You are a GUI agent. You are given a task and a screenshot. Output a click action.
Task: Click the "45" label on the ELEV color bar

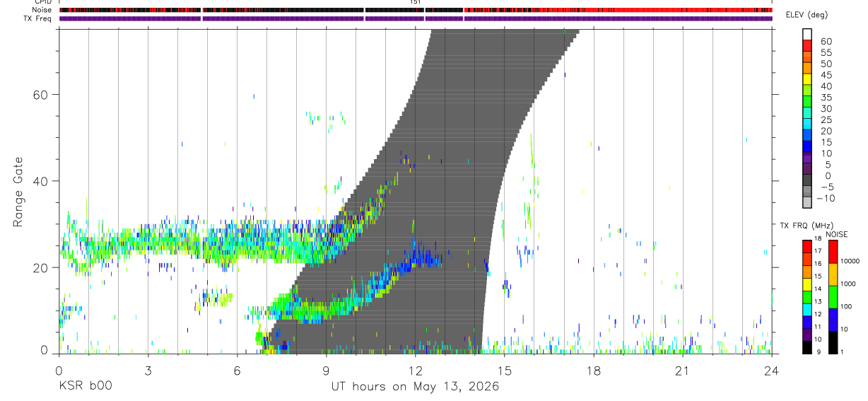coord(826,75)
